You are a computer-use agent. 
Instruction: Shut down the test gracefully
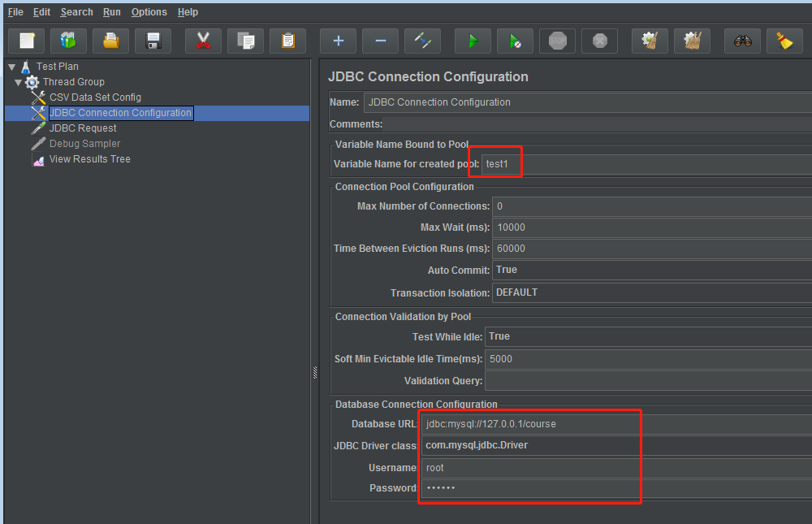coord(599,41)
